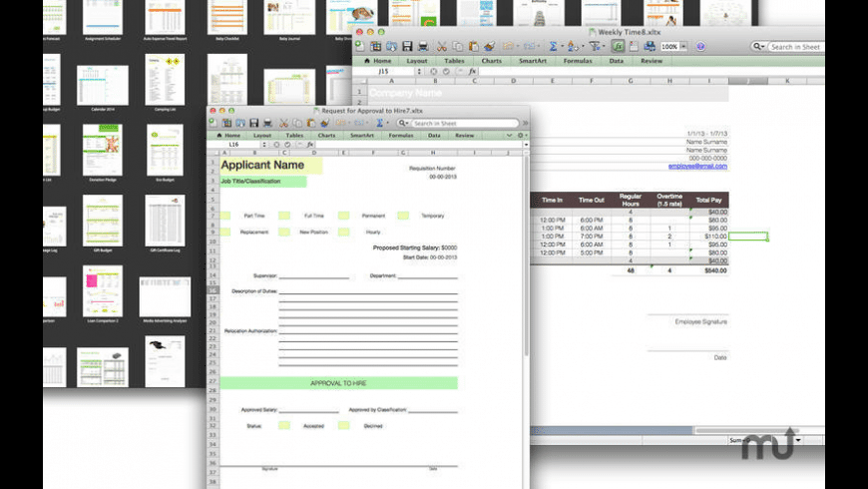Image resolution: width=868 pixels, height=489 pixels.
Task: Check the Temporary box
Action: point(403,216)
